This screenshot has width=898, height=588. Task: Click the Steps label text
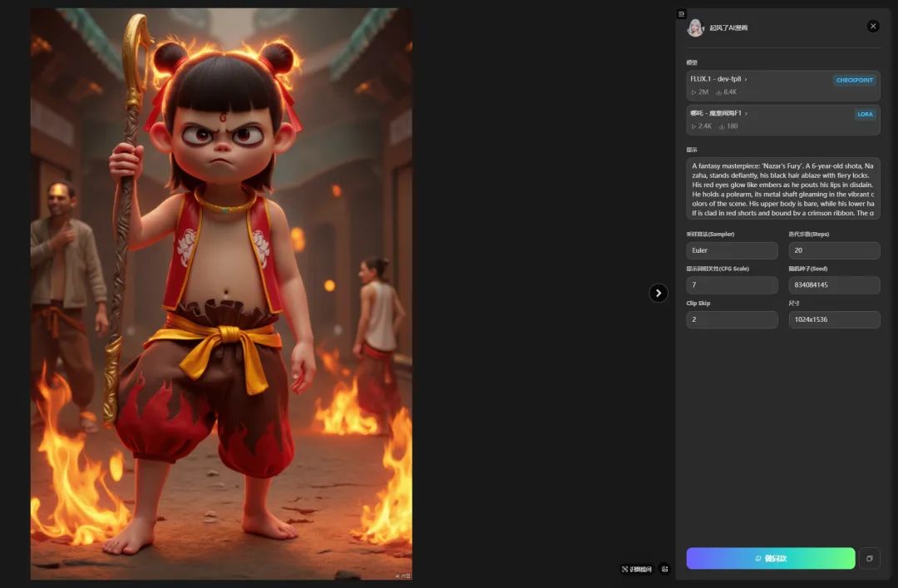(x=809, y=234)
